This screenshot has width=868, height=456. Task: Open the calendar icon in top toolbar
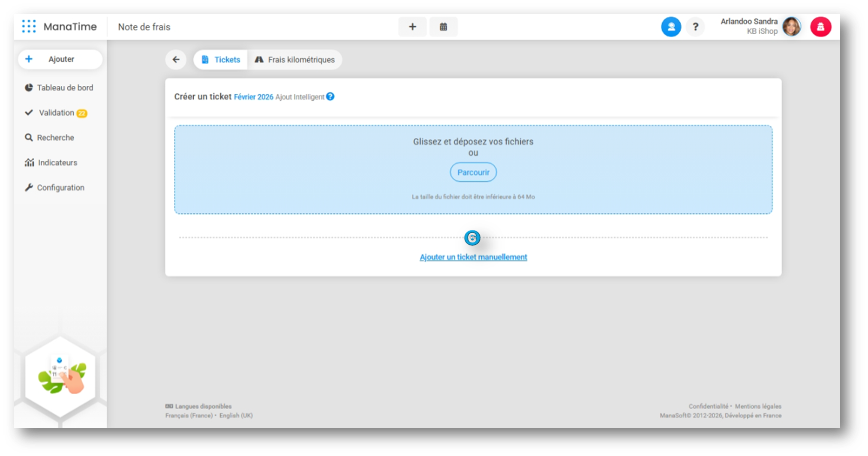[x=443, y=27]
